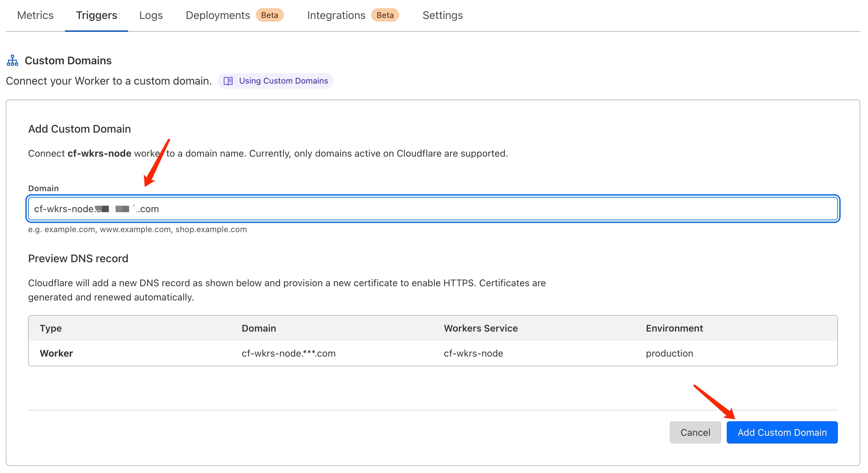The image size is (868, 473).
Task: Select the Triggers tab
Action: pos(96,15)
